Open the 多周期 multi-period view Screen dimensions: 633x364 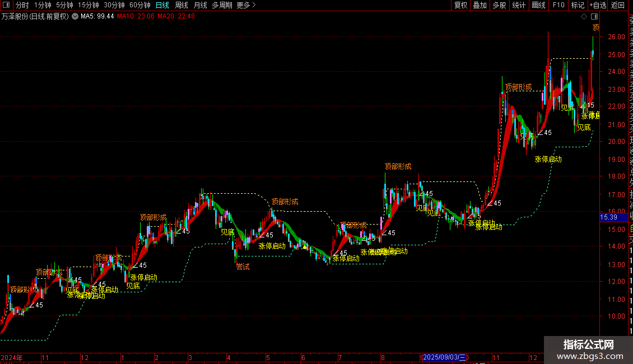point(222,5)
